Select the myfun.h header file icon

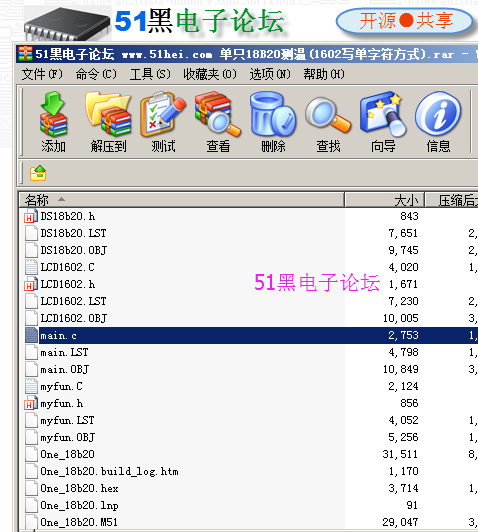click(31, 403)
